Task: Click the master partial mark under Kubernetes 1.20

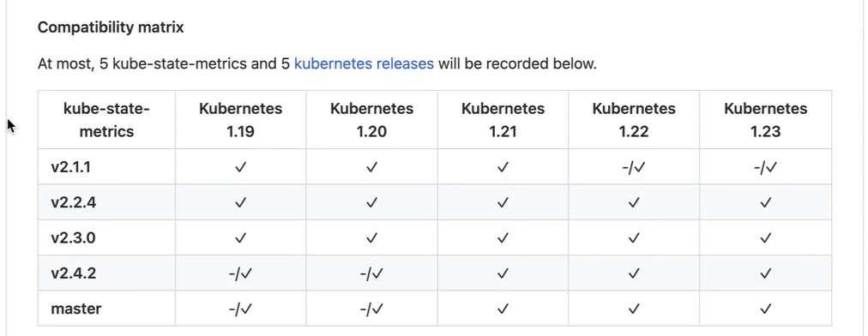Action: point(371,309)
